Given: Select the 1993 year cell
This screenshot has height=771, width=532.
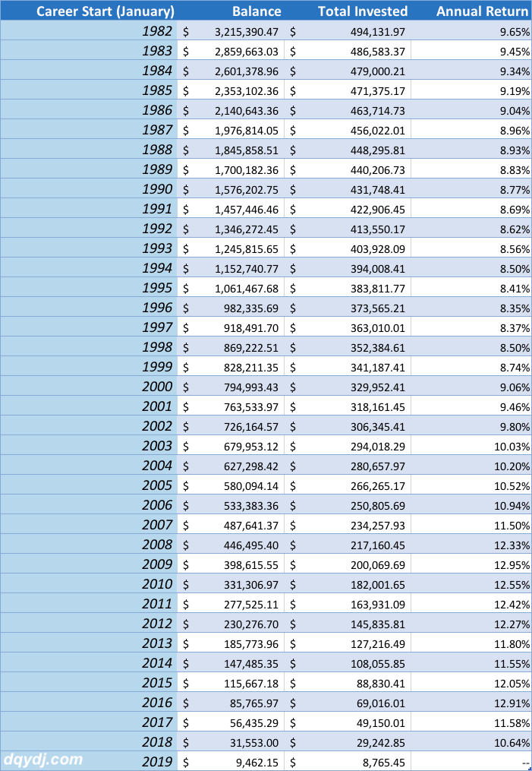Looking at the screenshot, I should click(89, 248).
